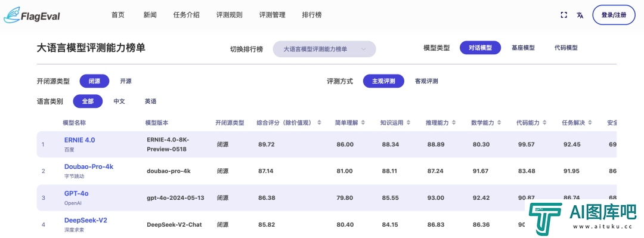
Task: Select 中文 language category
Action: click(119, 101)
